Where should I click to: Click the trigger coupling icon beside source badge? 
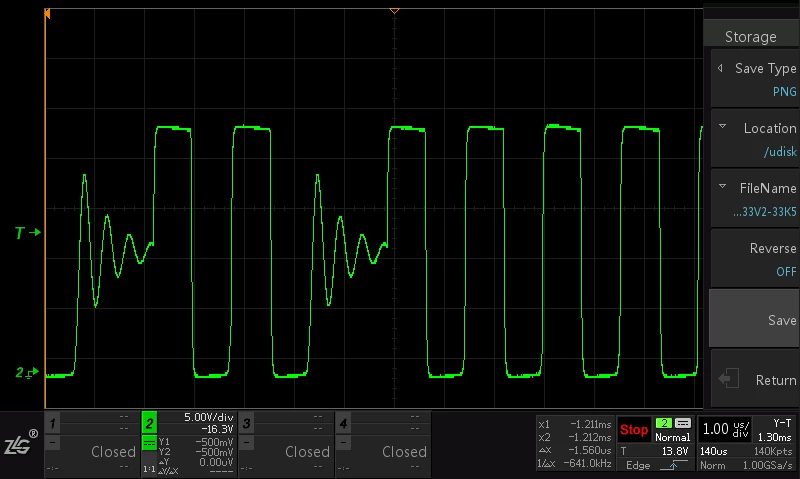[x=683, y=423]
